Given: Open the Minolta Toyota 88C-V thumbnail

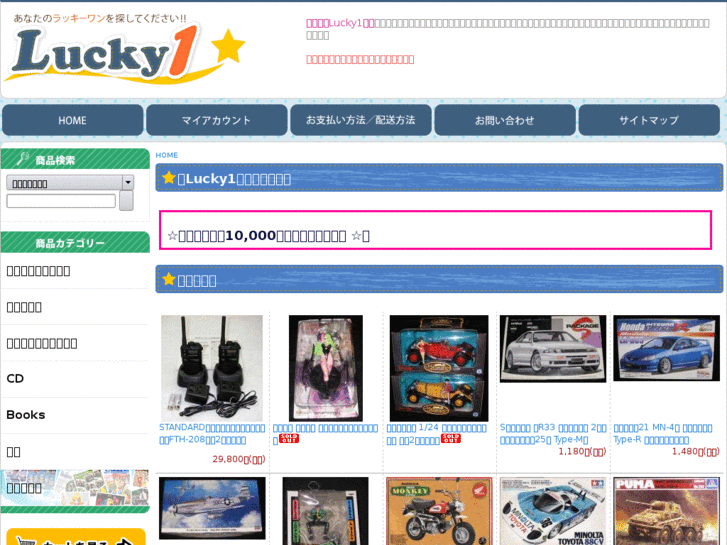Looking at the screenshot, I should [553, 511].
